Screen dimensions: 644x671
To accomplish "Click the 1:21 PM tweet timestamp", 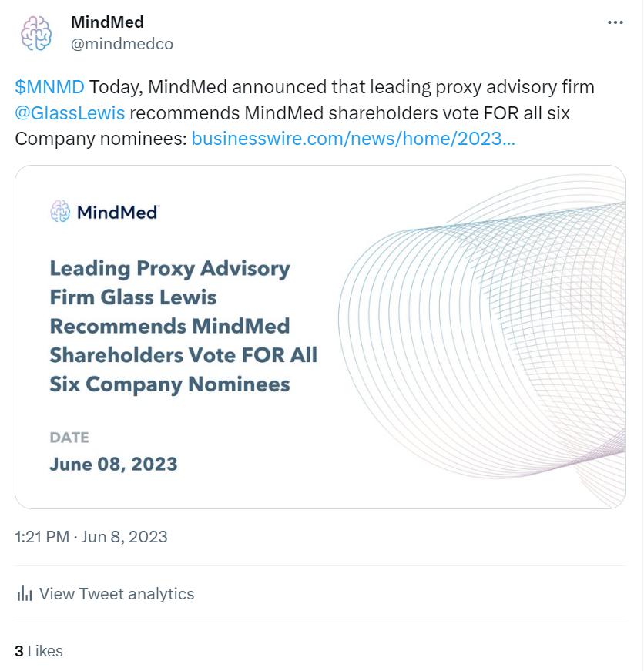I will pos(42,537).
